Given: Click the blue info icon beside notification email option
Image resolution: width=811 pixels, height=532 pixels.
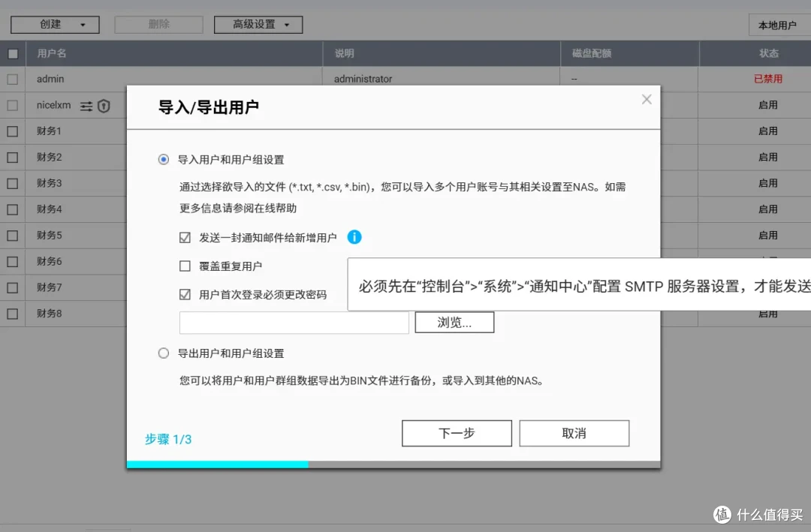Looking at the screenshot, I should (354, 237).
